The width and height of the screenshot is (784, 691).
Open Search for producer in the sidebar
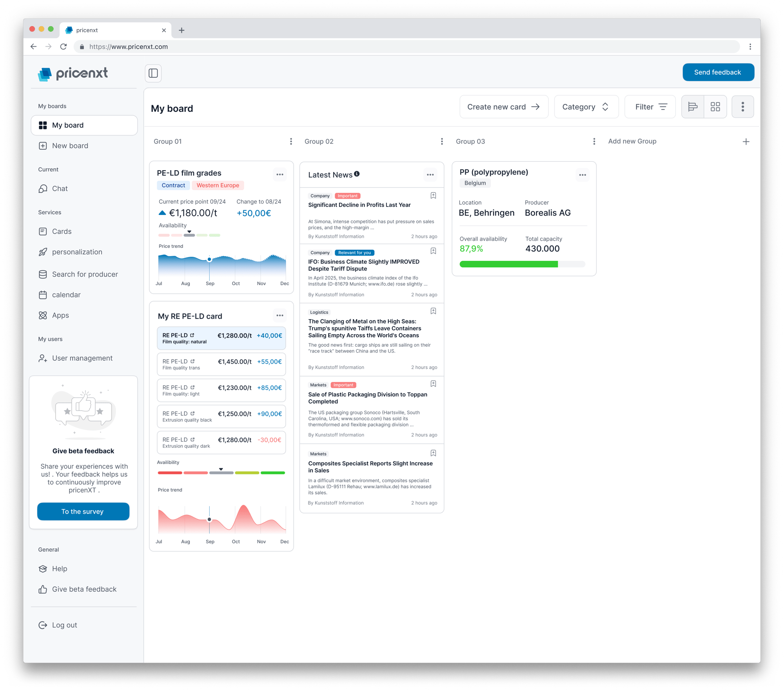pyautogui.click(x=85, y=274)
